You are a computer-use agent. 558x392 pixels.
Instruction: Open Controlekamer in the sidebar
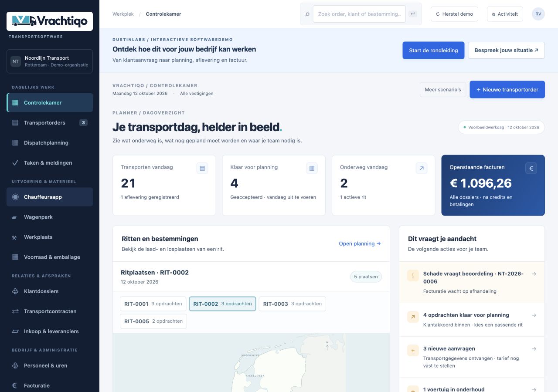pos(50,103)
